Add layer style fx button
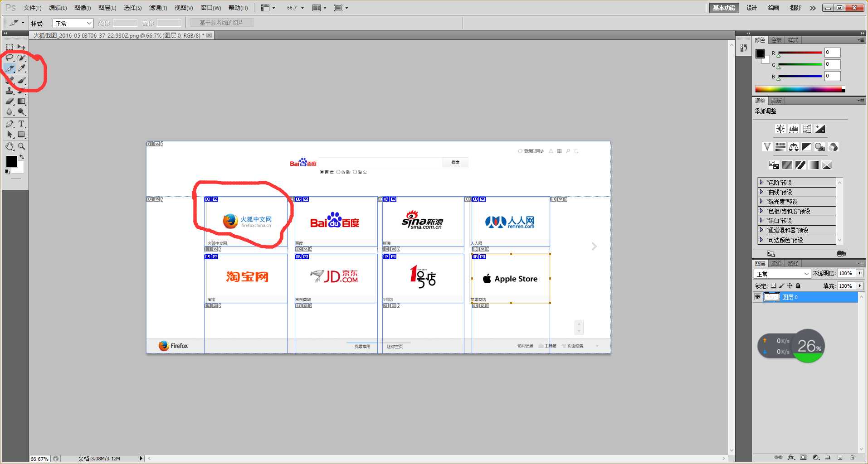This screenshot has height=464, width=868. click(x=791, y=457)
